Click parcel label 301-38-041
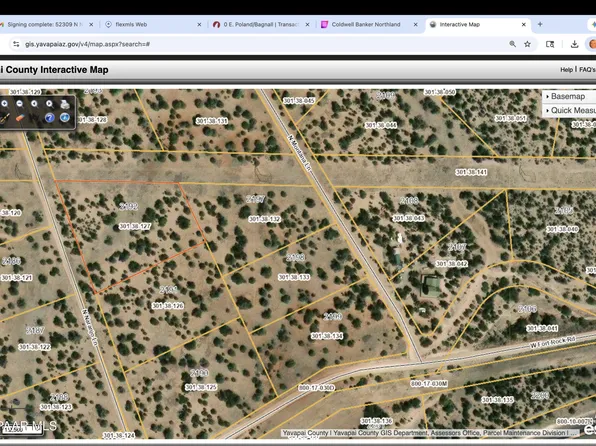596x446 pixels. pos(542,328)
